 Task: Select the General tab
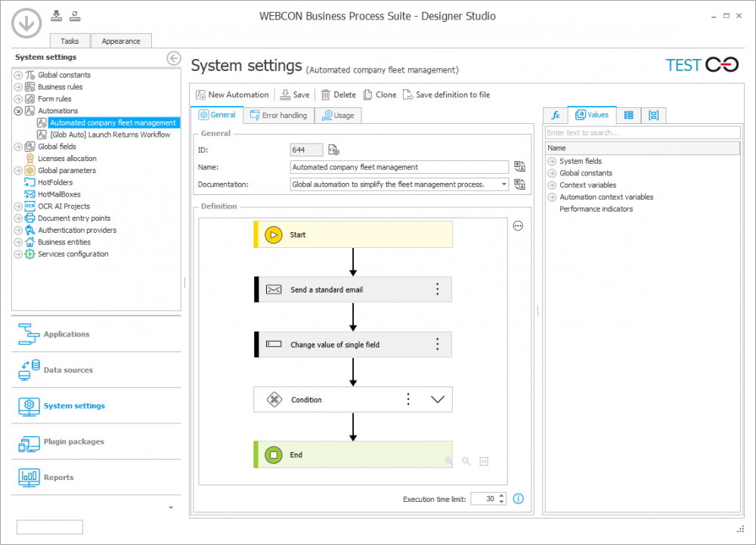pyautogui.click(x=217, y=115)
